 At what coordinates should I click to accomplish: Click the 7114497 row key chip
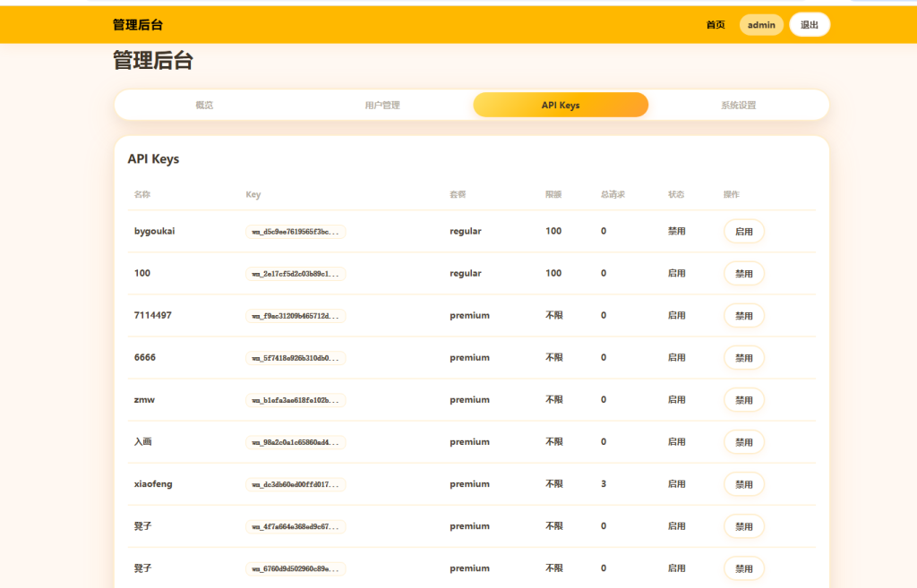tap(296, 316)
